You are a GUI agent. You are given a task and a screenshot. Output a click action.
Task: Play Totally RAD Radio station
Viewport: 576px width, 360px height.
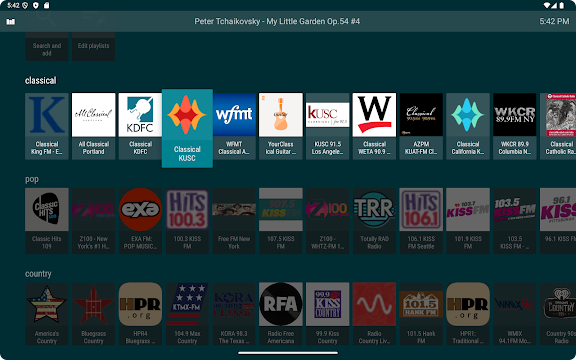(x=374, y=221)
